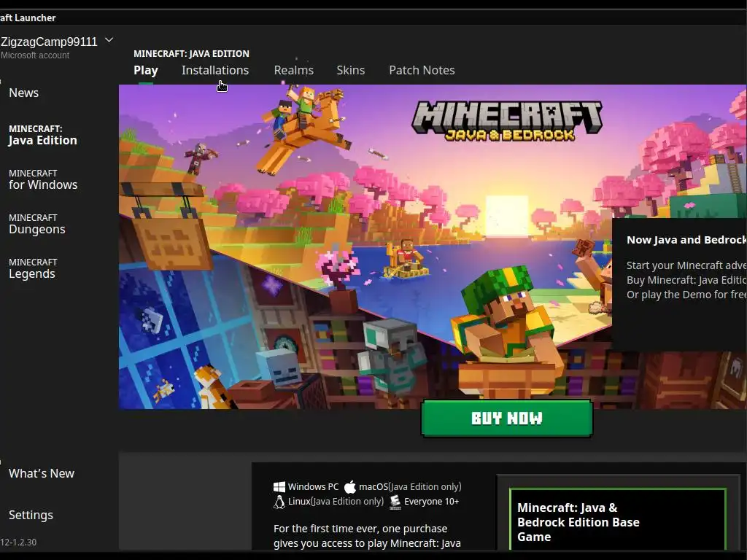
Task: Click the Everyone 10+ rating icon
Action: click(x=395, y=502)
